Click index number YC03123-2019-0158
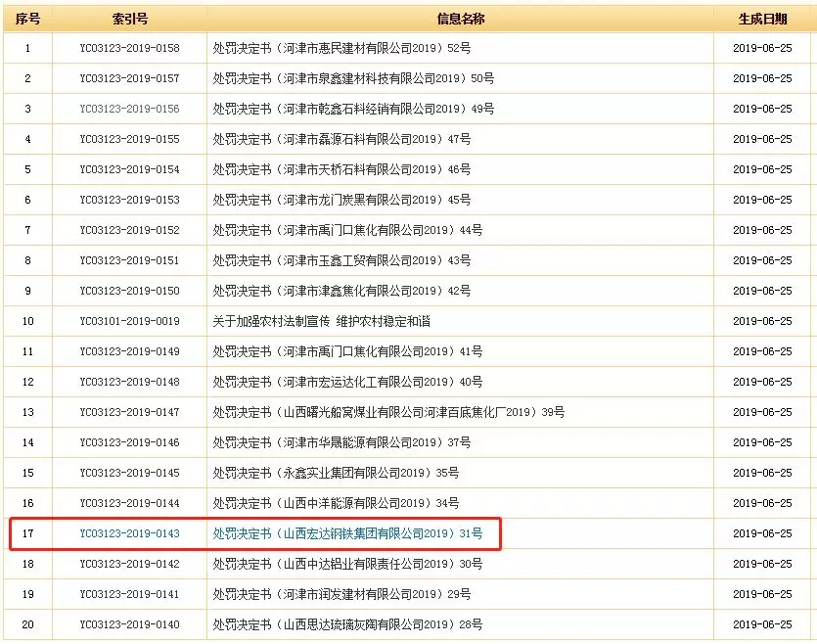 130,48
